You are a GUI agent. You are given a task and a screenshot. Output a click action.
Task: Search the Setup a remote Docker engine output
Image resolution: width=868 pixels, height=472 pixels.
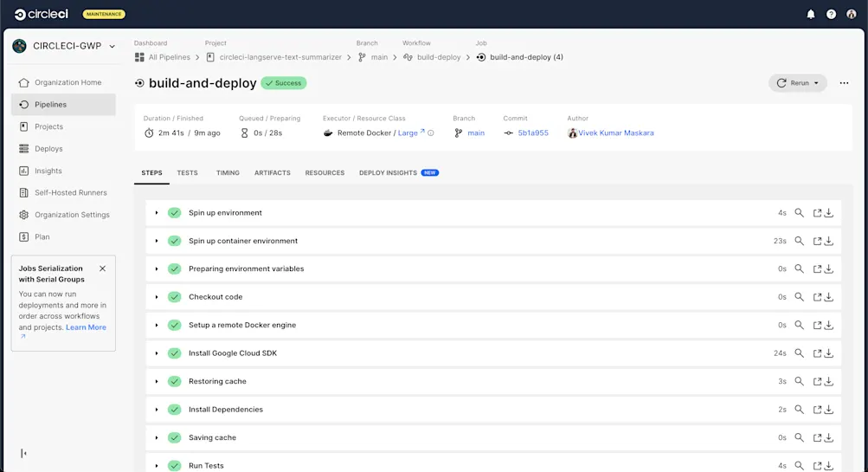coord(799,325)
